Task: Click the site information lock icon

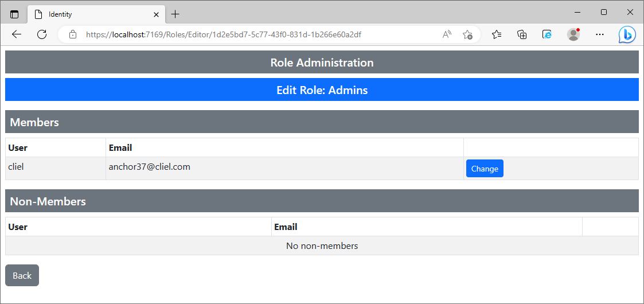Action: (73, 34)
